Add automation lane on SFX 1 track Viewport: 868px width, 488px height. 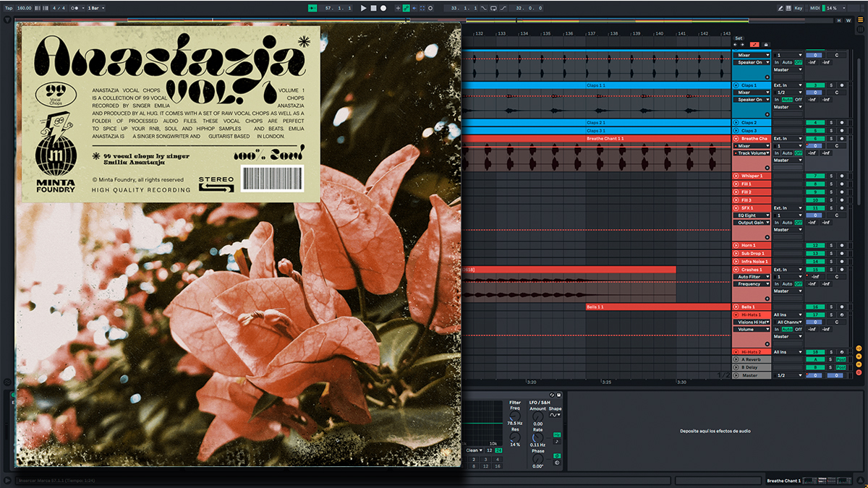click(x=767, y=237)
